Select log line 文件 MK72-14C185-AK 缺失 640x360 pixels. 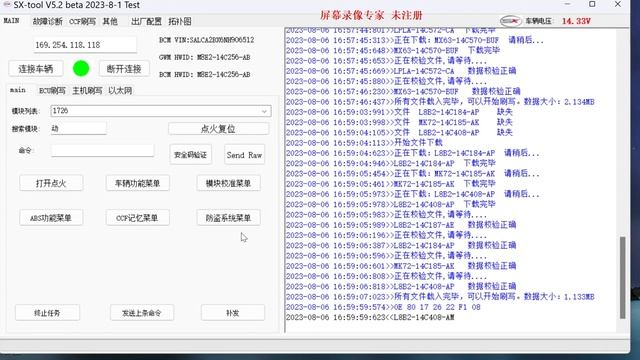[399, 122]
